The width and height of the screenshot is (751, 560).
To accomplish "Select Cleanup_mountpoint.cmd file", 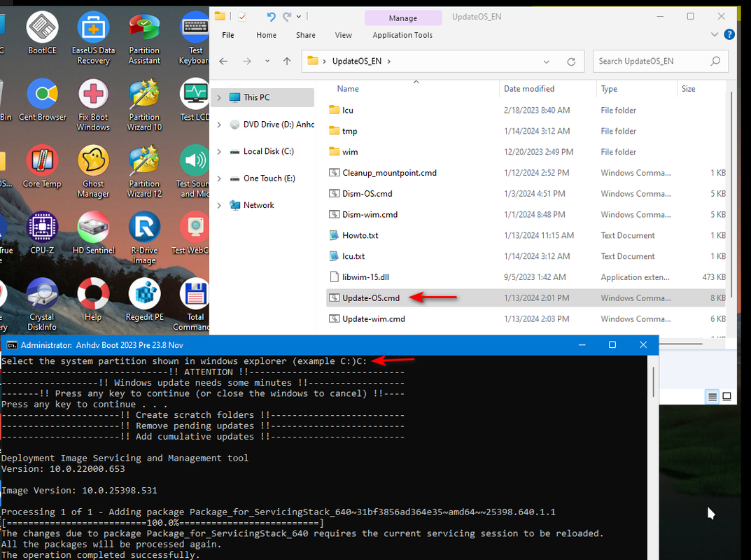I will [526, 173].
